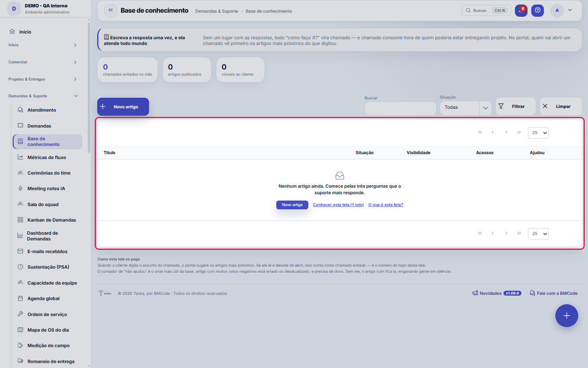Screen dimensions: 588x368
Task: Collapse the Demandas & Suporte section
Action: click(x=43, y=96)
